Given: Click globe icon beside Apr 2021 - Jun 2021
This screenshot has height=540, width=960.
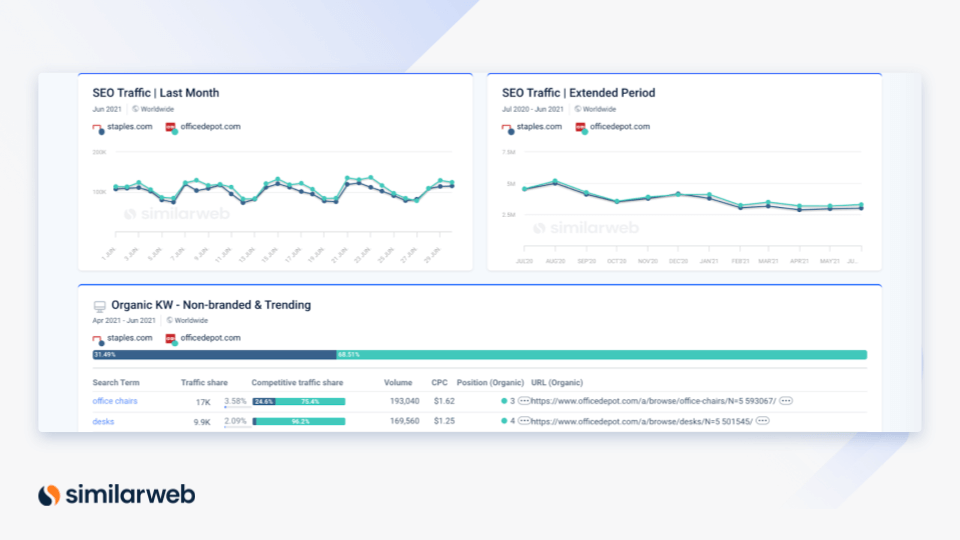Looking at the screenshot, I should point(170,320).
